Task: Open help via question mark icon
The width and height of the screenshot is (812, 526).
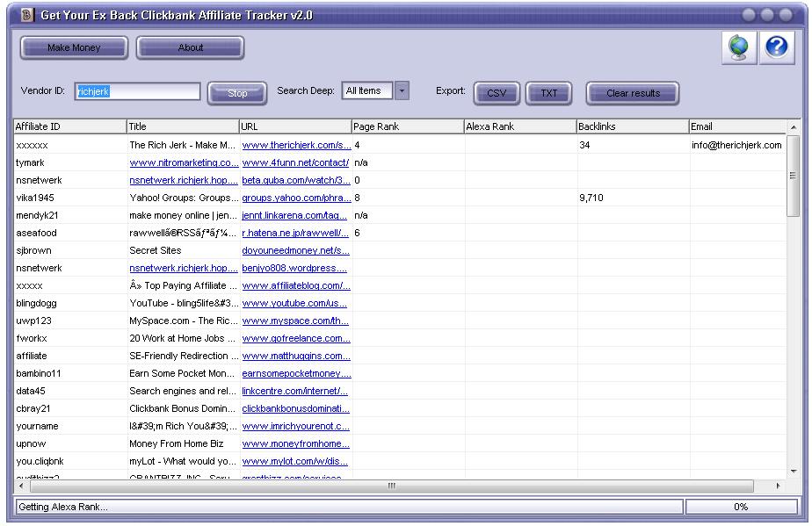Action: [776, 47]
